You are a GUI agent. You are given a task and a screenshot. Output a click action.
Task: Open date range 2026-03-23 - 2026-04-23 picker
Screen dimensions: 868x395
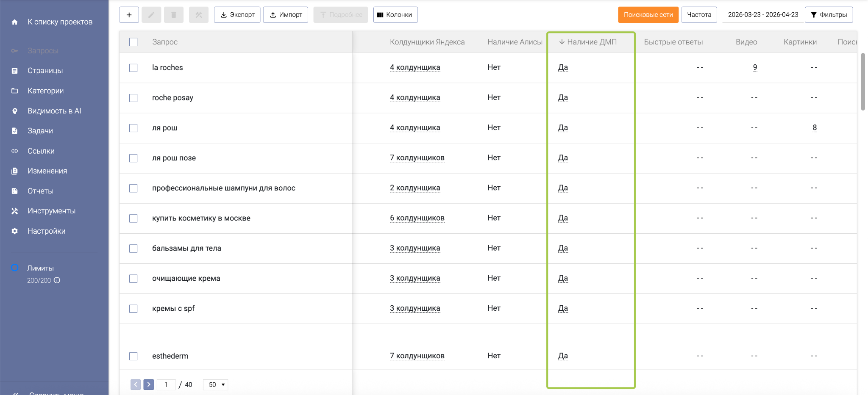click(762, 15)
